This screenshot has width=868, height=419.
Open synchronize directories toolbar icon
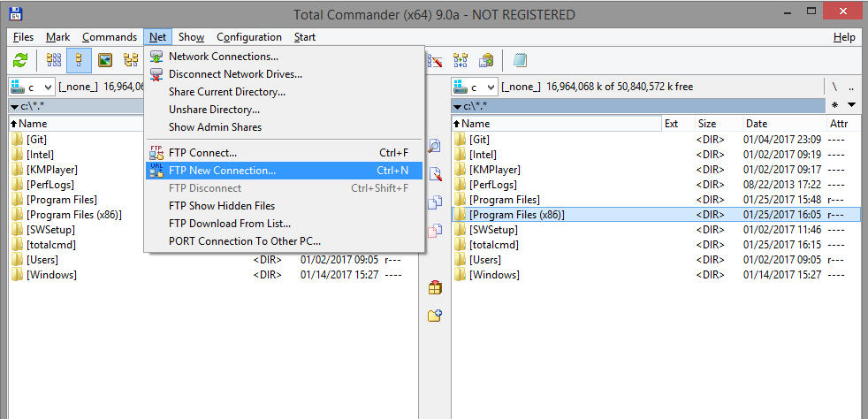[x=461, y=60]
